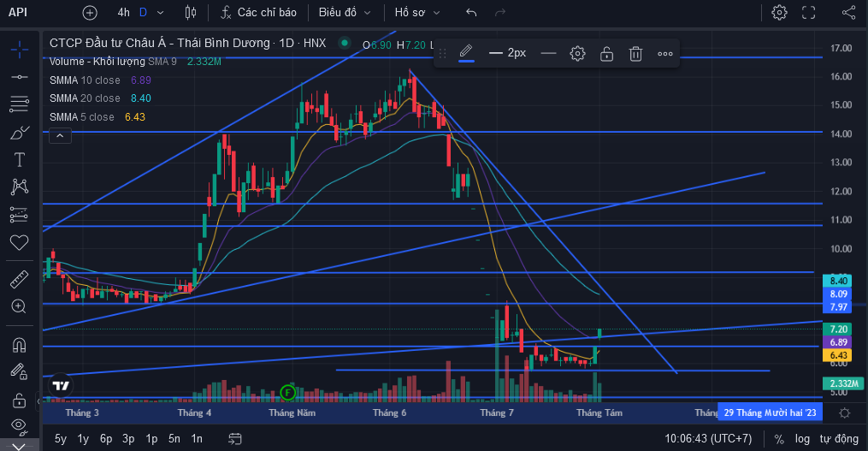Select the 4h timeframe

pos(123,12)
